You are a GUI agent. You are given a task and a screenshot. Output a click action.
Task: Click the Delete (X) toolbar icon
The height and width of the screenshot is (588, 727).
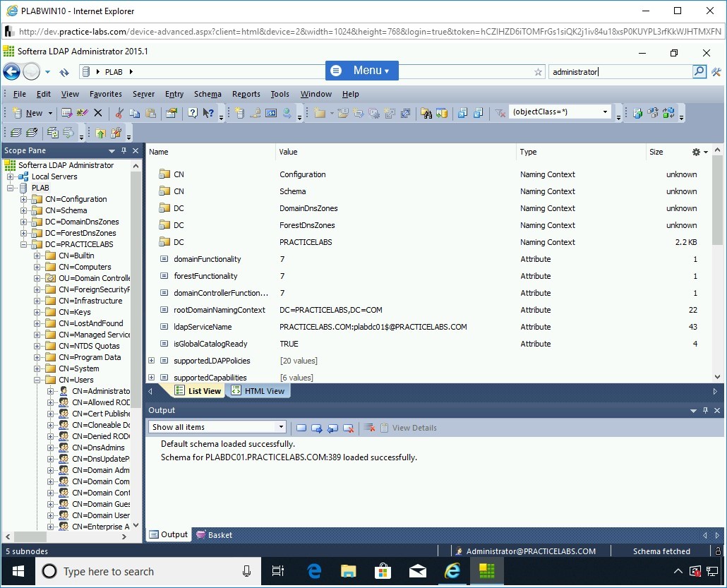[98, 113]
